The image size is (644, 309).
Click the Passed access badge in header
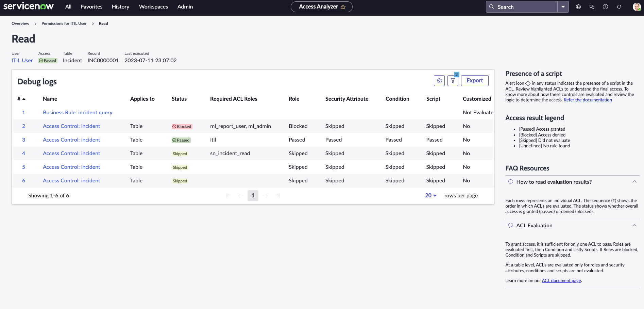tap(48, 61)
